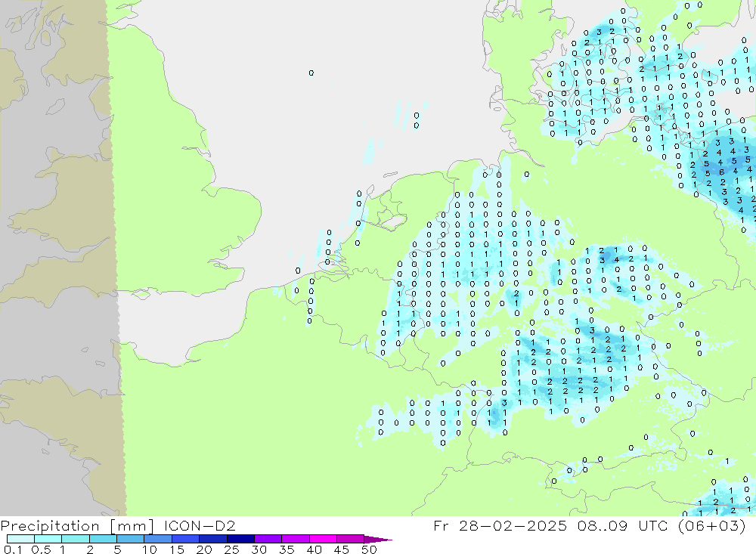Click the legend value label '10'
756x554 pixels.
(x=150, y=549)
